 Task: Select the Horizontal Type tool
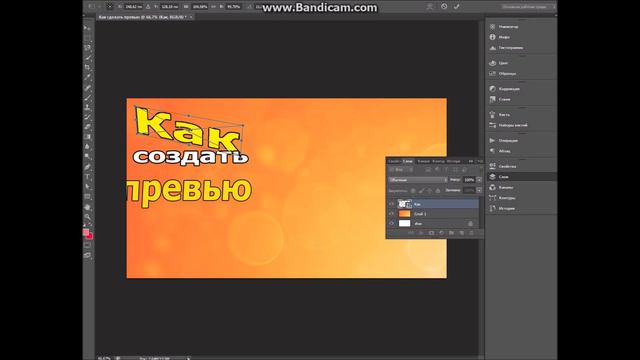coord(87,177)
